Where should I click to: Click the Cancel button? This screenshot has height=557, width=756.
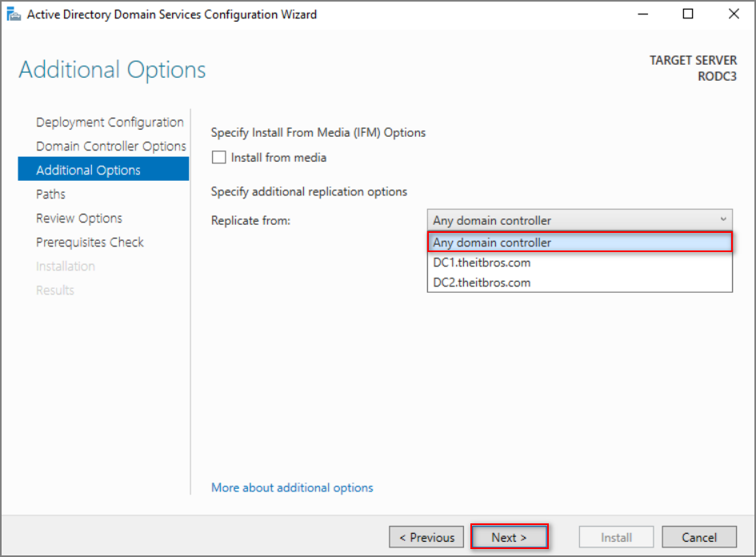(699, 537)
